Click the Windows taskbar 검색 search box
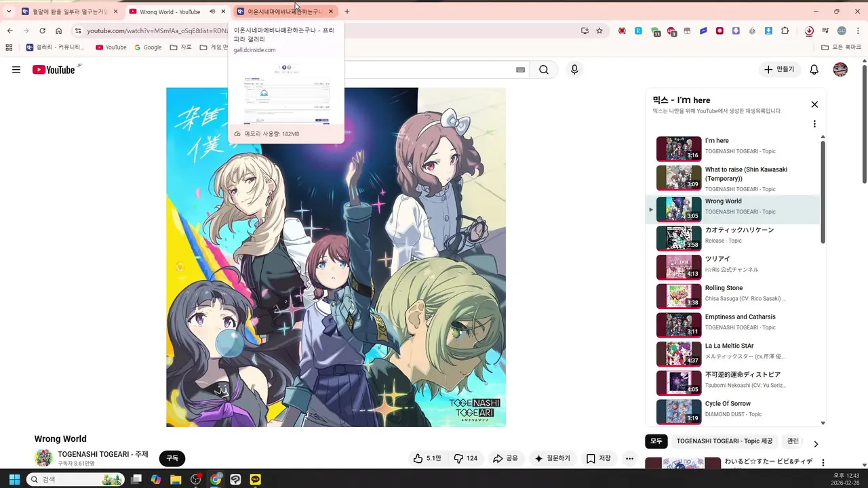The width and height of the screenshot is (868, 488). tap(76, 479)
